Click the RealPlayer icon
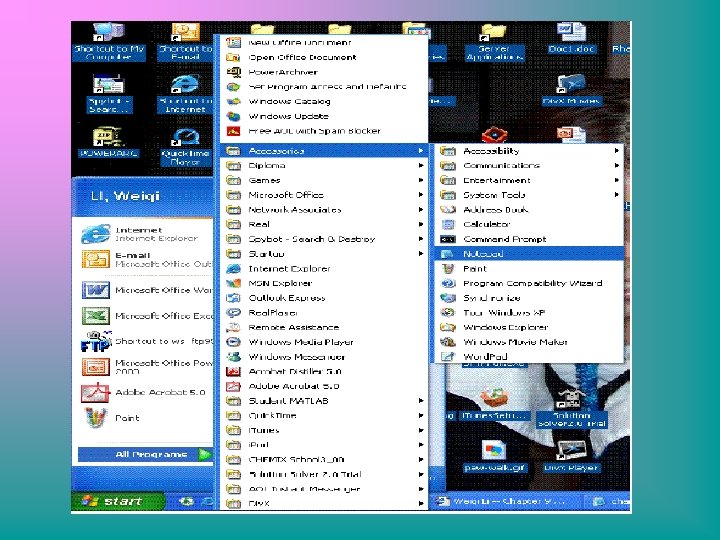Screen dimensions: 720x540 pyautogui.click(x=234, y=313)
